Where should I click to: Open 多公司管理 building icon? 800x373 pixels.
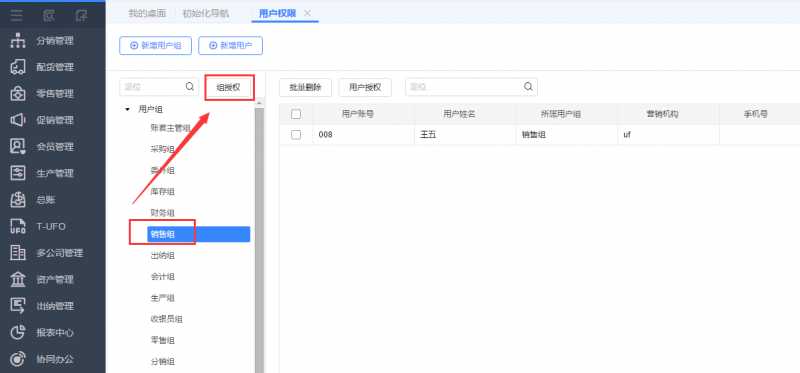tap(18, 253)
